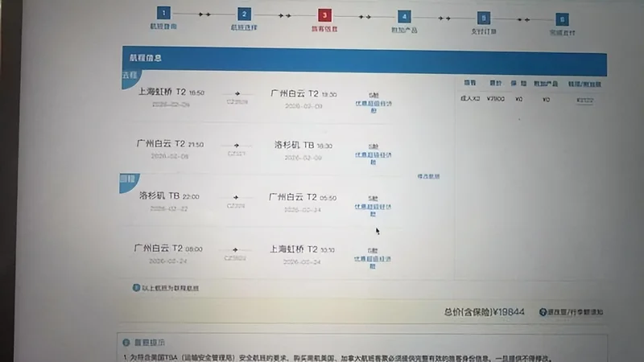
Task: Select the 去程 outbound tag
Action: [130, 75]
